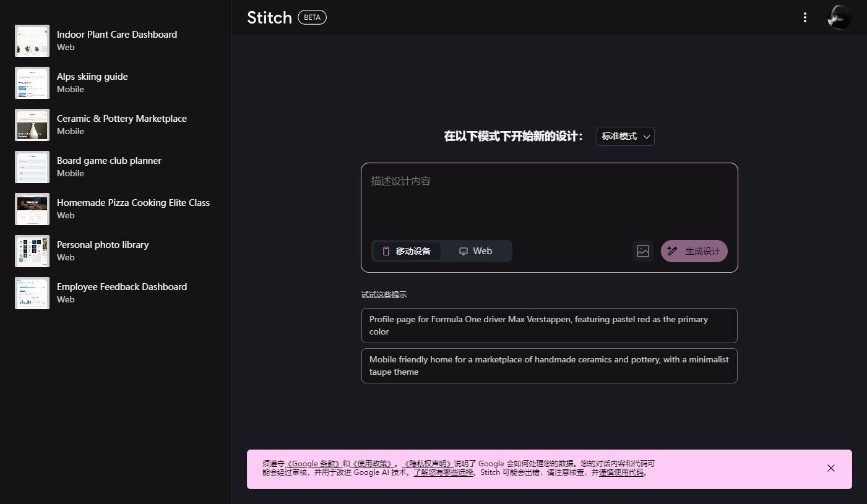Select the 移动设备 device option
Screen dimensions: 867x504
pos(407,251)
